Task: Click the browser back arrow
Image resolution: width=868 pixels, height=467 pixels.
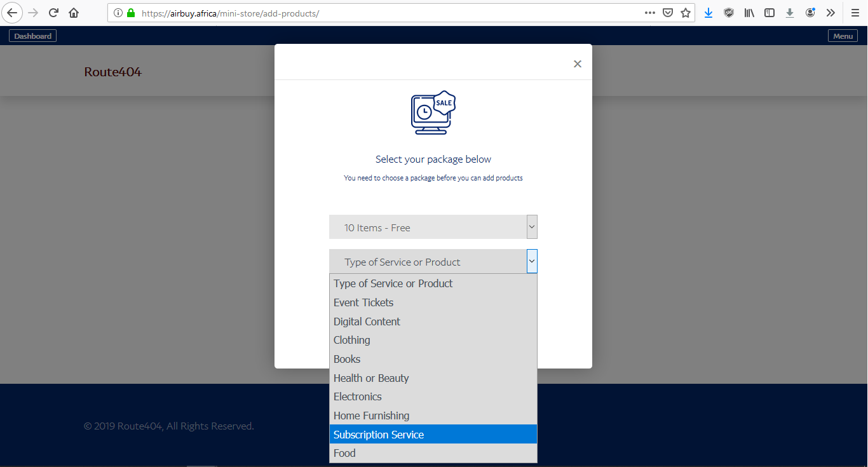Action: (x=12, y=13)
